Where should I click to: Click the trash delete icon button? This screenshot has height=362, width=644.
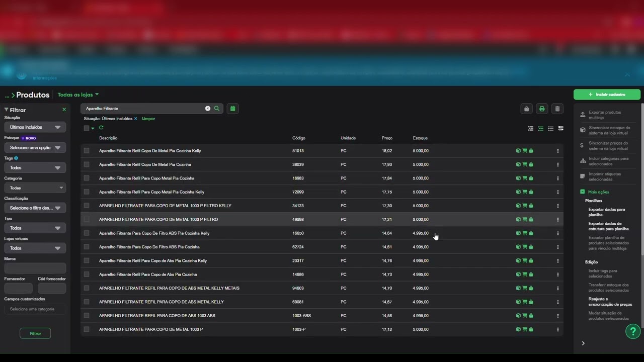557,109
